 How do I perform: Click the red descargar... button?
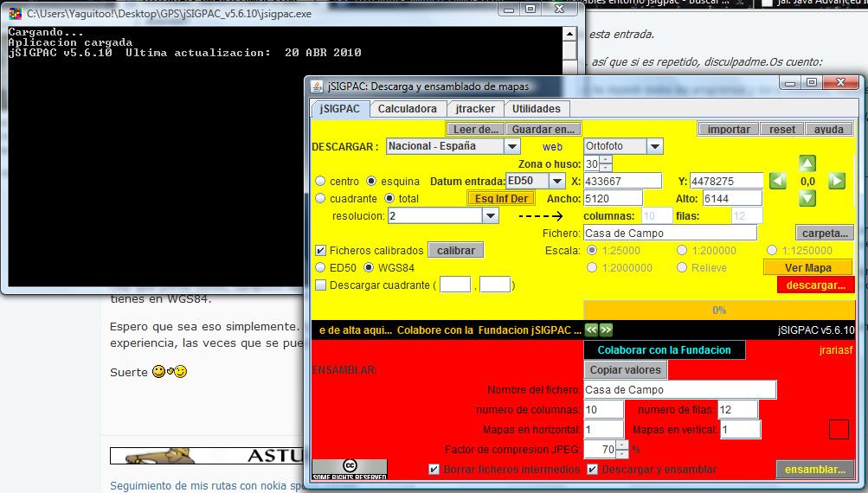click(815, 285)
